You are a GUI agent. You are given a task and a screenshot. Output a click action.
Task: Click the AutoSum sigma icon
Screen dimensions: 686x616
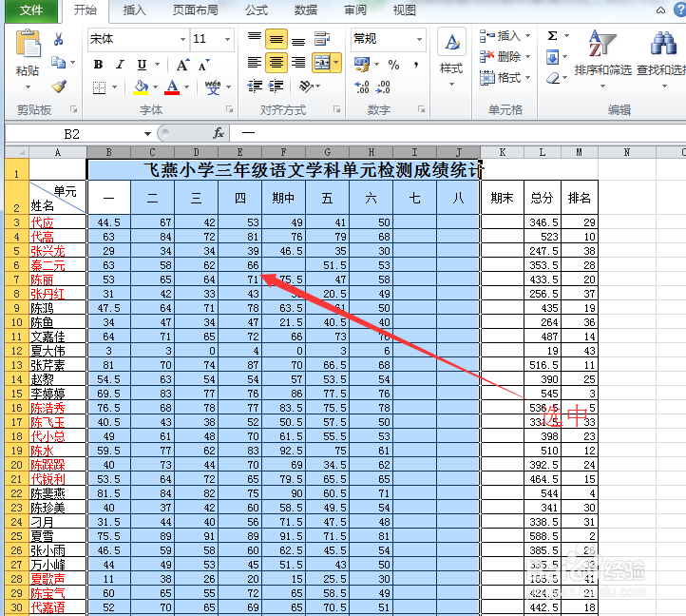coord(553,35)
